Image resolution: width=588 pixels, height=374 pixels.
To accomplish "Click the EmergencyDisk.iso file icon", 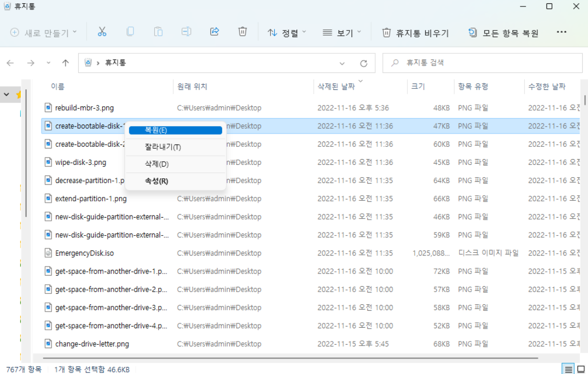I will pos(48,253).
